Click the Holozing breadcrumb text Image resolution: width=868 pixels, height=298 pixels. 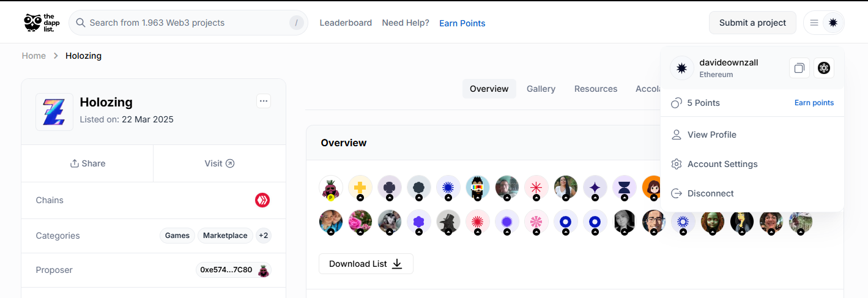(x=84, y=56)
